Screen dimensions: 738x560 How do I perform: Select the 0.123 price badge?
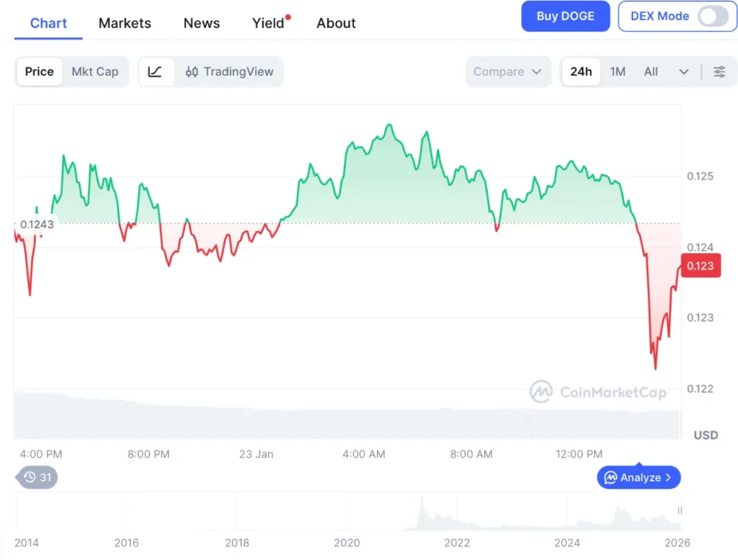pos(700,266)
